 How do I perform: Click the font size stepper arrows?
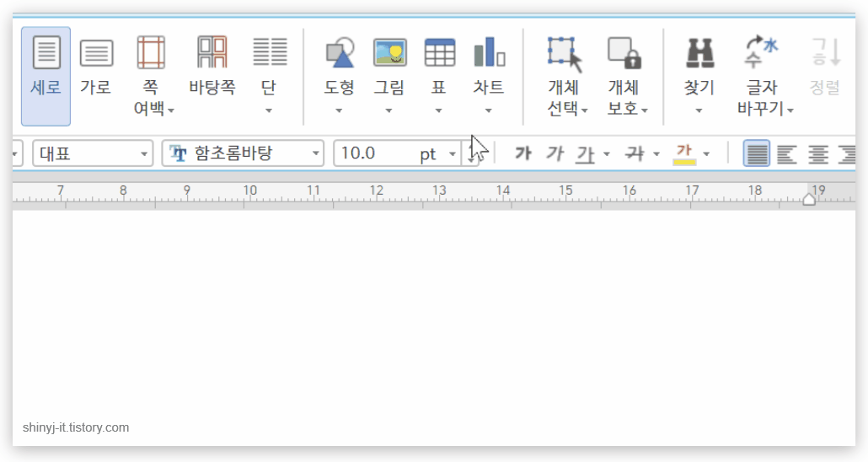[x=470, y=153]
